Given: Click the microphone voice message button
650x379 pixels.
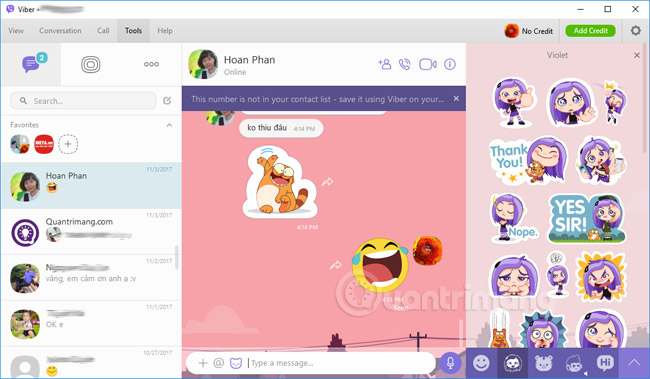Looking at the screenshot, I should tap(450, 363).
